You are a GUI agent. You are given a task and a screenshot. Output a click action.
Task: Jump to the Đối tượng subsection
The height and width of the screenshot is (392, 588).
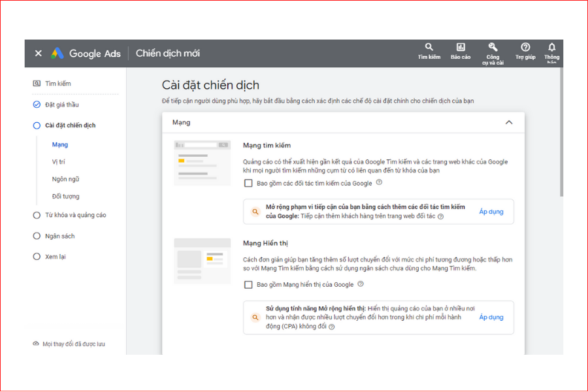tap(65, 196)
